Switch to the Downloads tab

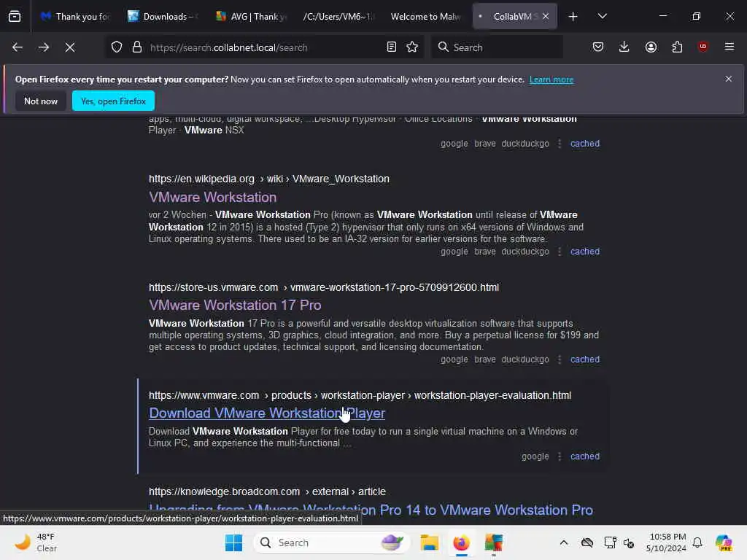[163, 17]
